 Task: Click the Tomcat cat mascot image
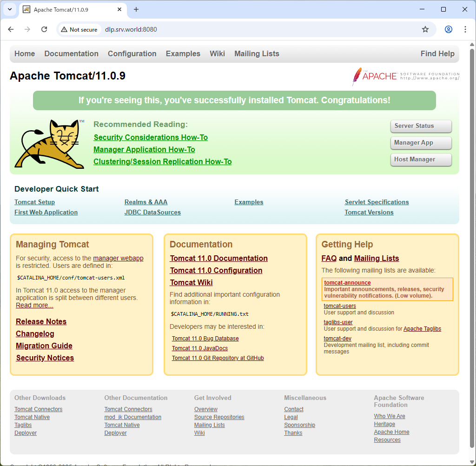pos(49,143)
